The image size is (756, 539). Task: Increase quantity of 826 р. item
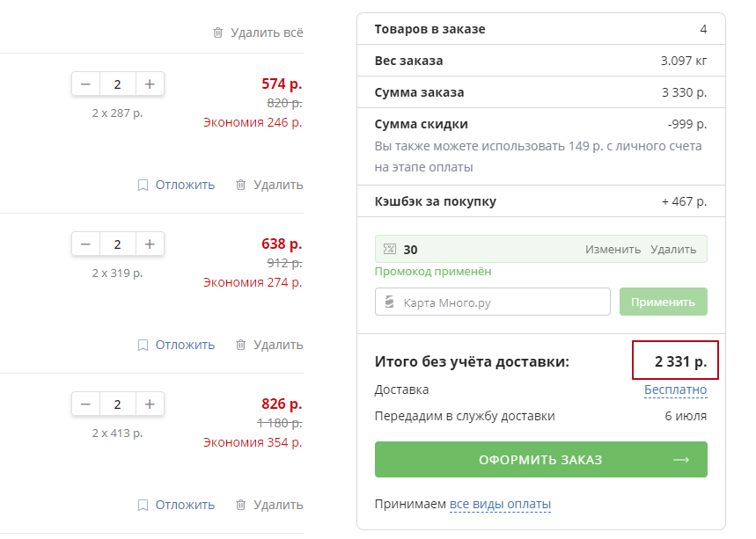[150, 404]
